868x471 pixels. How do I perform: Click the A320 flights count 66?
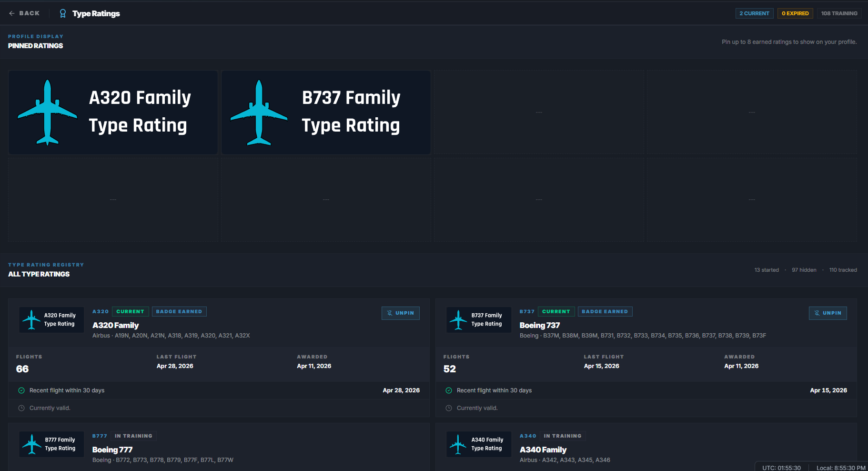[x=22, y=369]
